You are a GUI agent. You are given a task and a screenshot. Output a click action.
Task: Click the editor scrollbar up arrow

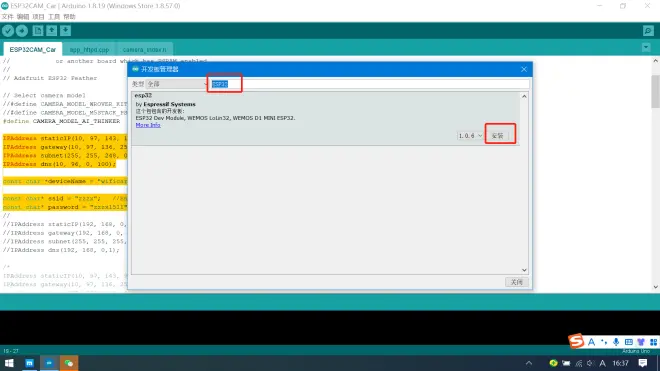coord(655,61)
